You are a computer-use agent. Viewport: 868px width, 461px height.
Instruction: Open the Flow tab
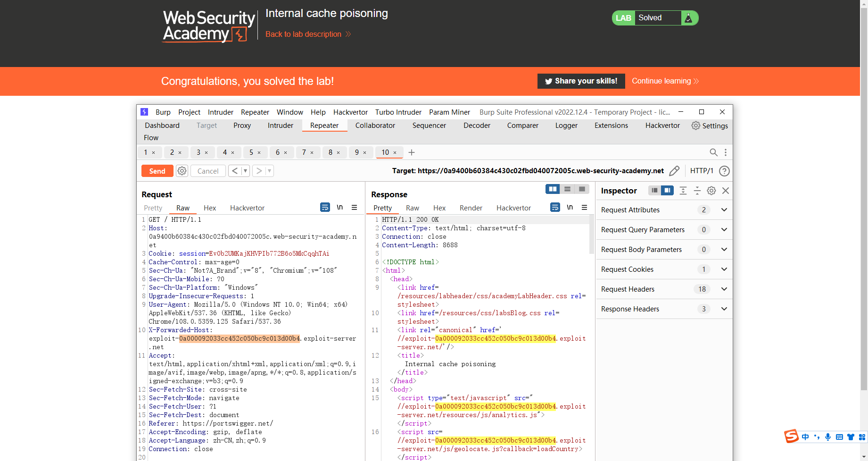point(151,138)
